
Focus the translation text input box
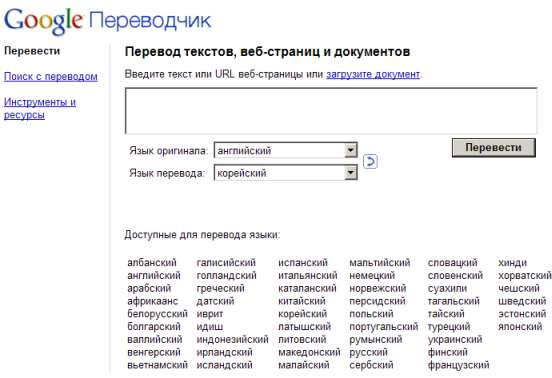(331, 111)
